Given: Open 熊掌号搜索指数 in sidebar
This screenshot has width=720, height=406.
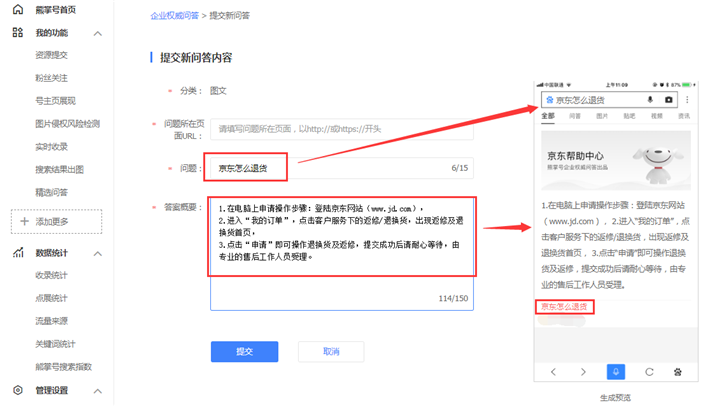Looking at the screenshot, I should (64, 367).
